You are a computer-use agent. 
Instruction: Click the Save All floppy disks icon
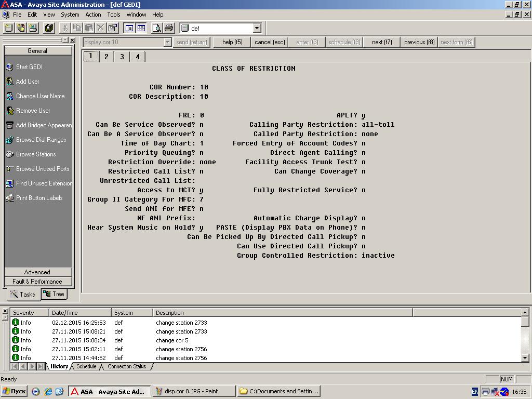49,28
